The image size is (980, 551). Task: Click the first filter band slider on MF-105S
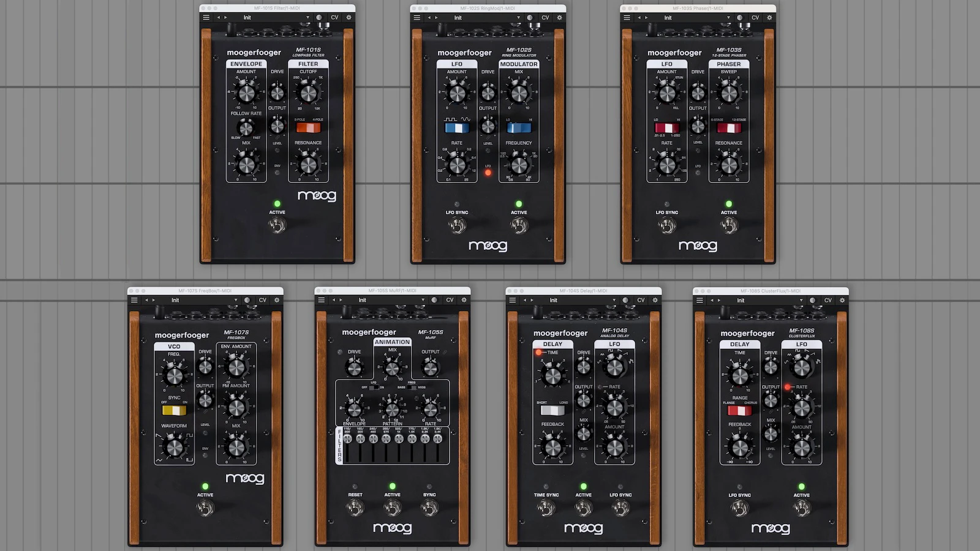click(347, 450)
